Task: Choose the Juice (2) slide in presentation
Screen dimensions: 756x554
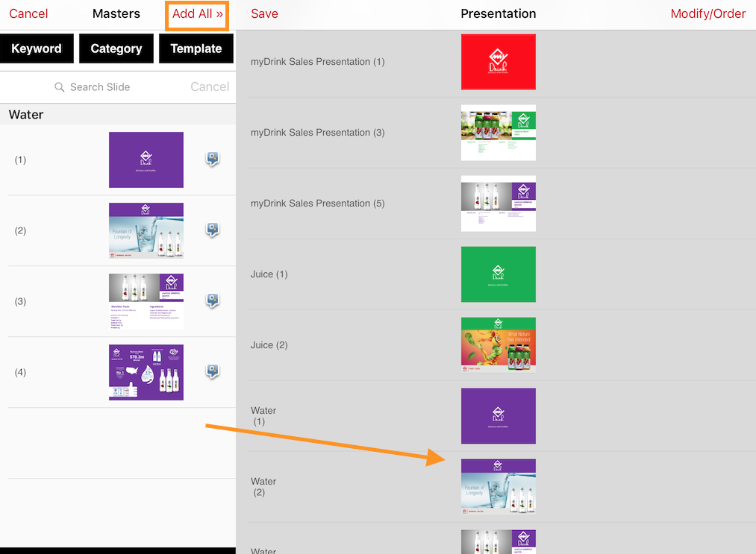Action: (498, 345)
